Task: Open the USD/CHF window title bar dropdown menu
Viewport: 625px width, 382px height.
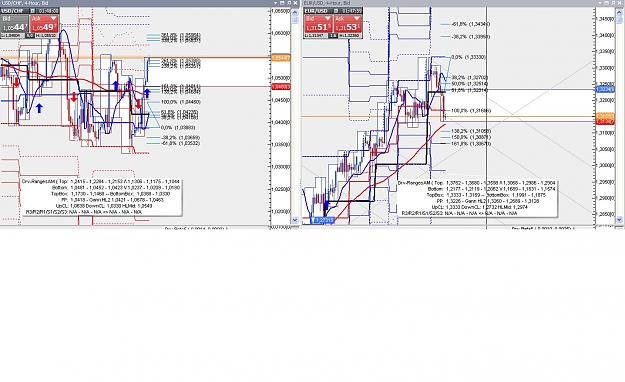Action: click(276, 3)
